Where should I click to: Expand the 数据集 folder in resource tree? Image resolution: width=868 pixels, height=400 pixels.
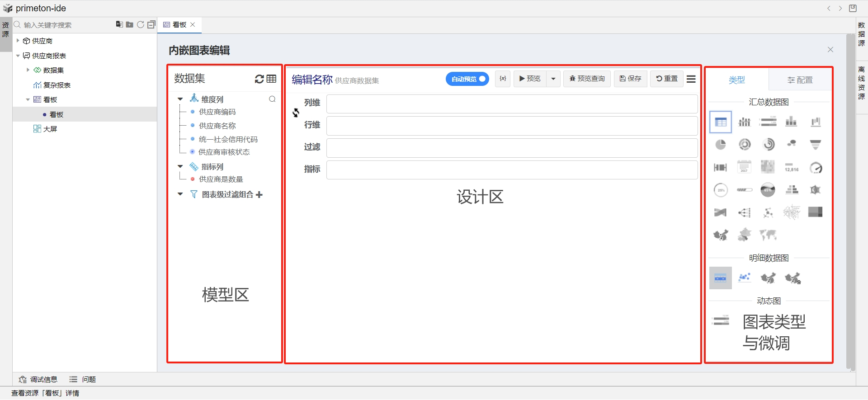(x=28, y=70)
